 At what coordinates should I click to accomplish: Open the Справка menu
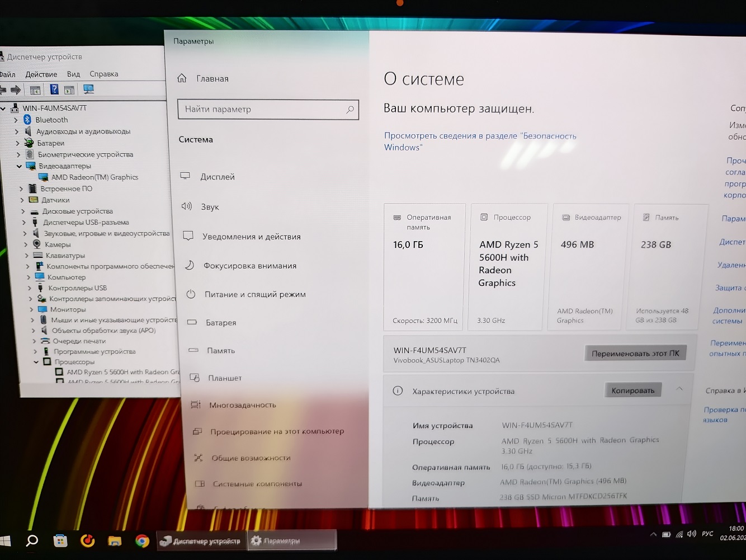104,74
